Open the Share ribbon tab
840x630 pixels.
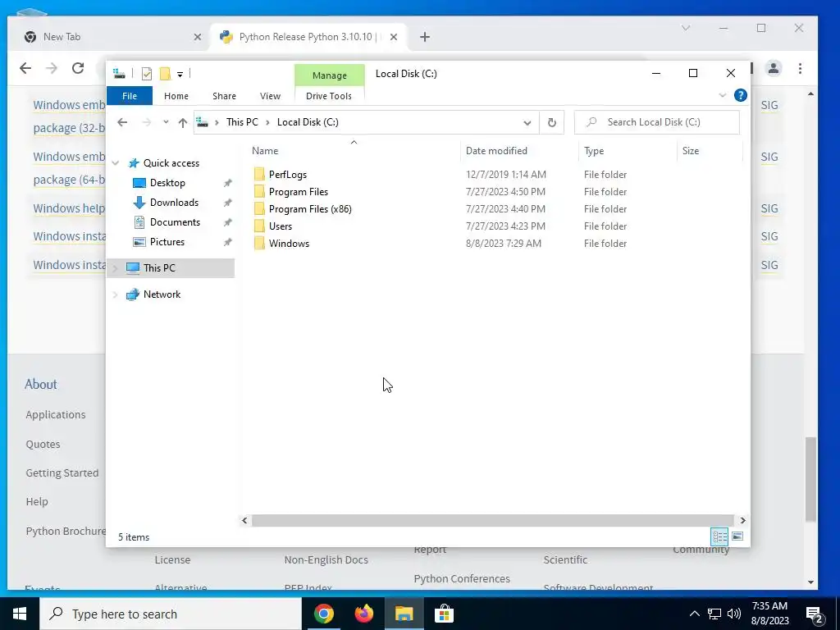coord(224,96)
